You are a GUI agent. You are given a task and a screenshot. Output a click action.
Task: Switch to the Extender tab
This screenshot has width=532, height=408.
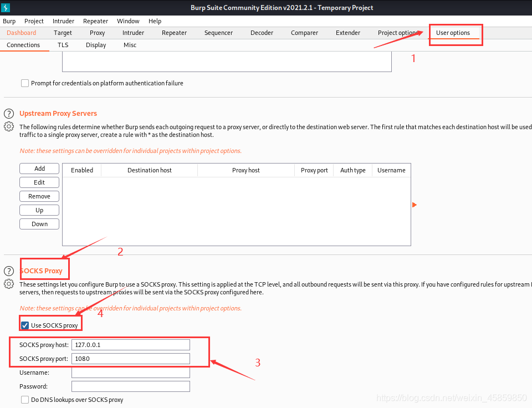coord(348,33)
